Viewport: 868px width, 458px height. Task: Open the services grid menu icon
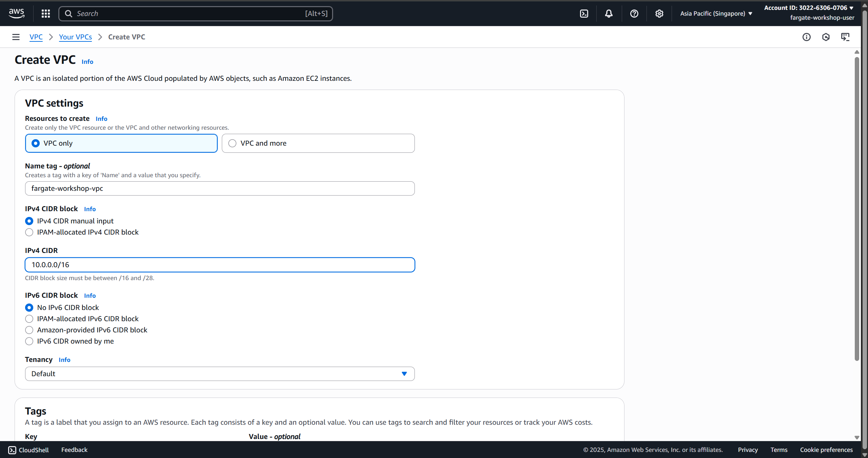[x=46, y=14]
